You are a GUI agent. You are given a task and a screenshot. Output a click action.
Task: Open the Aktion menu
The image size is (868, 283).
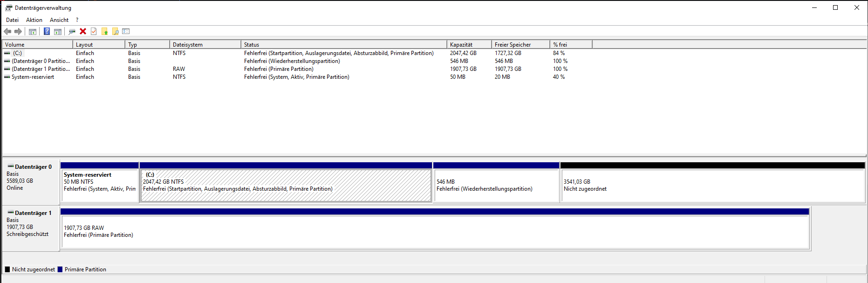pyautogui.click(x=34, y=20)
